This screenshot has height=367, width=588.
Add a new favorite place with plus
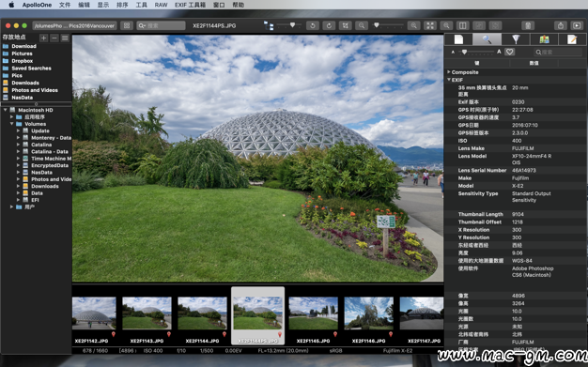[x=44, y=38]
